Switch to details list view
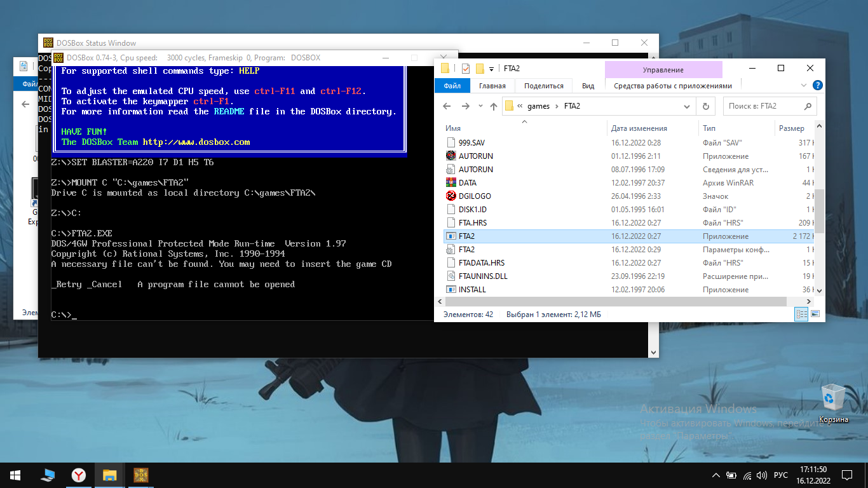868x488 pixels. [x=801, y=314]
